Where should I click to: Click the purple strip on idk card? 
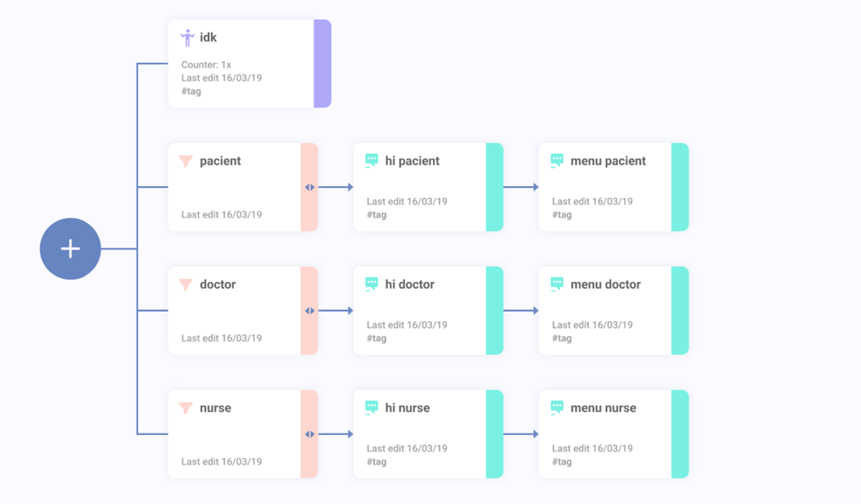coord(322,64)
